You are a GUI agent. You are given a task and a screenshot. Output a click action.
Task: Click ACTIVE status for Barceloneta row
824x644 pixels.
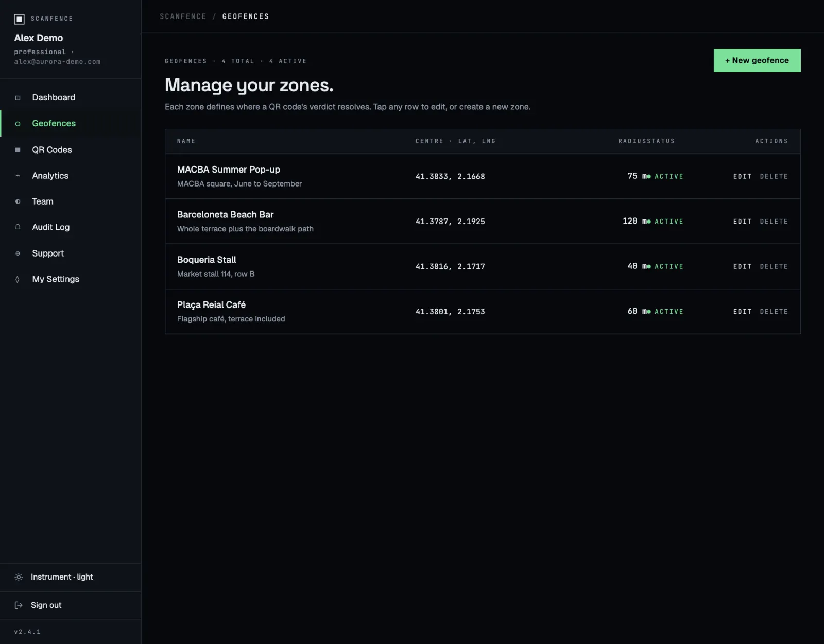[x=665, y=222]
